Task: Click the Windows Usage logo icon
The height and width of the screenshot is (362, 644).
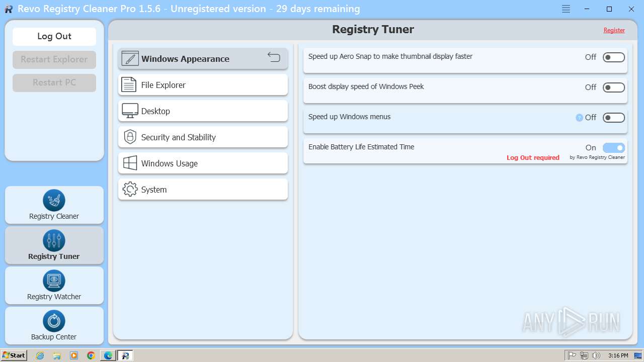Action: click(130, 163)
